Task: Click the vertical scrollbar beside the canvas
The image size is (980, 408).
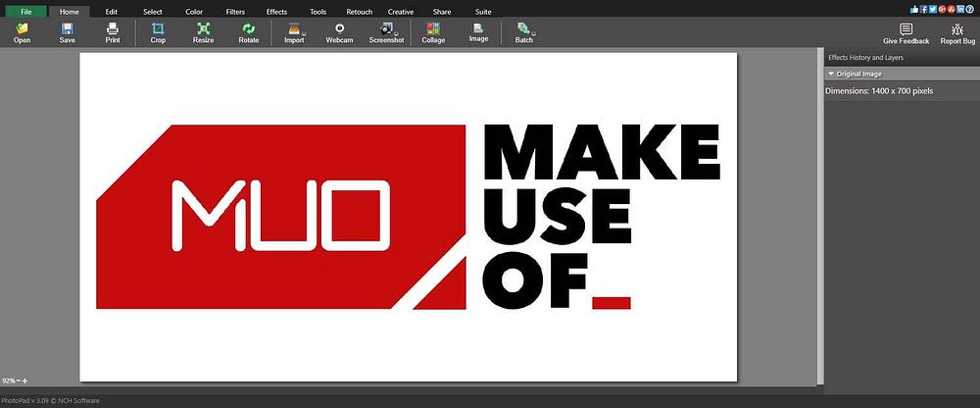Action: tap(820, 216)
